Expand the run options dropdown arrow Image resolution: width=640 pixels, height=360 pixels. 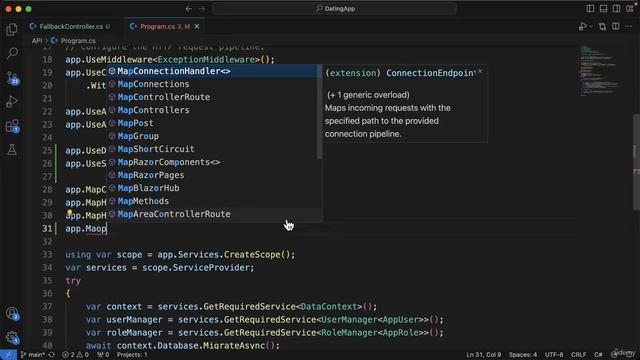click(591, 27)
